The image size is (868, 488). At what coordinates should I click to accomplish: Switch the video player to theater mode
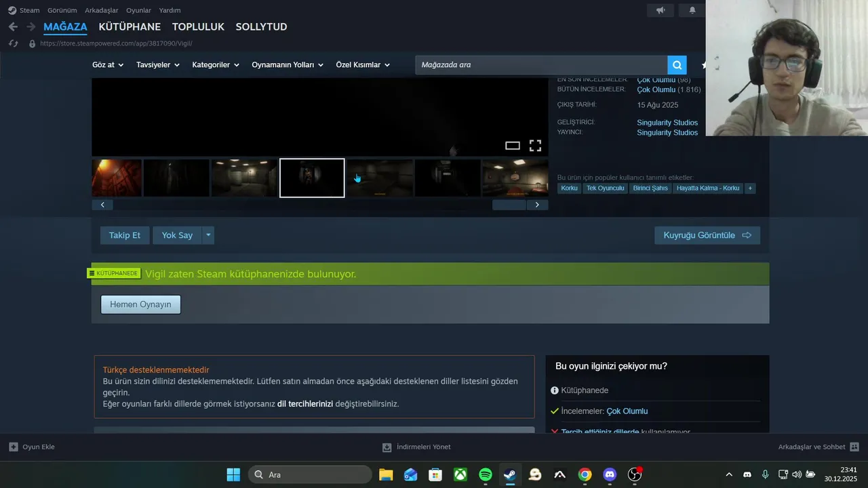(513, 146)
